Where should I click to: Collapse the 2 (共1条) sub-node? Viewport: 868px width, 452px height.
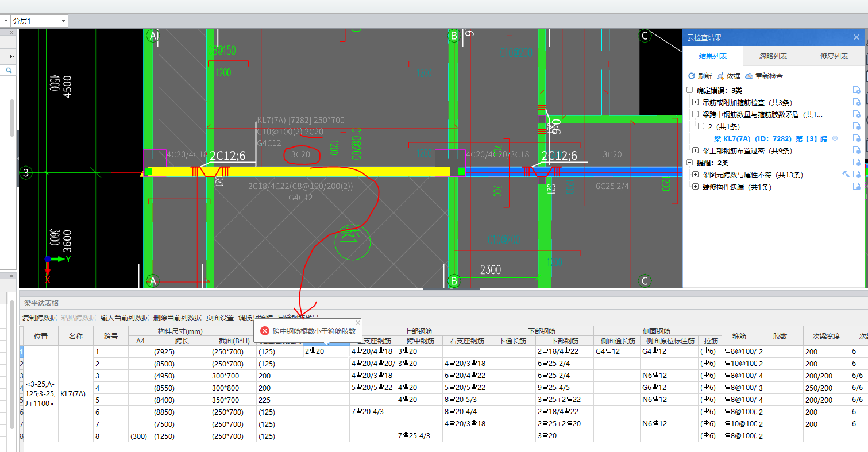(x=701, y=126)
